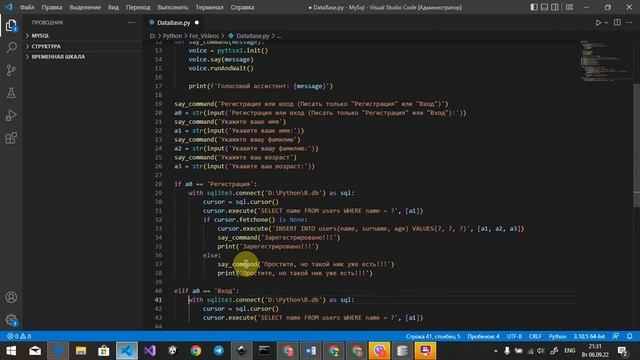Open Windows Start menu
This screenshot has height=360, width=640.
click(11, 351)
